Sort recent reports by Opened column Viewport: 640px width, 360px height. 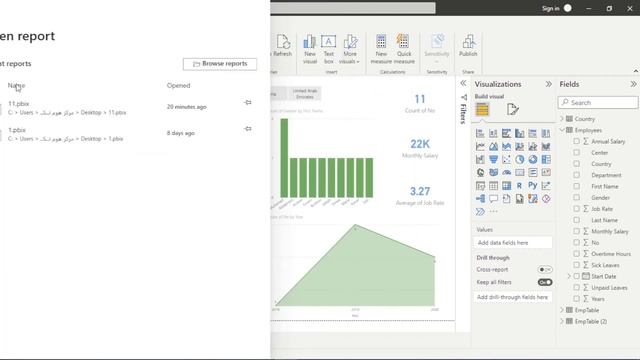coord(178,85)
